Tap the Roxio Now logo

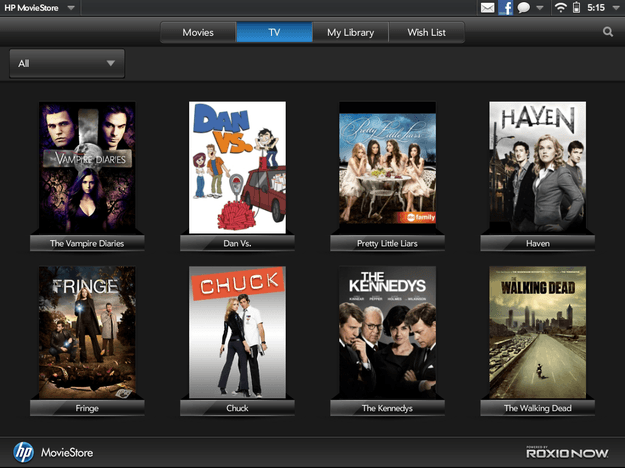click(567, 452)
